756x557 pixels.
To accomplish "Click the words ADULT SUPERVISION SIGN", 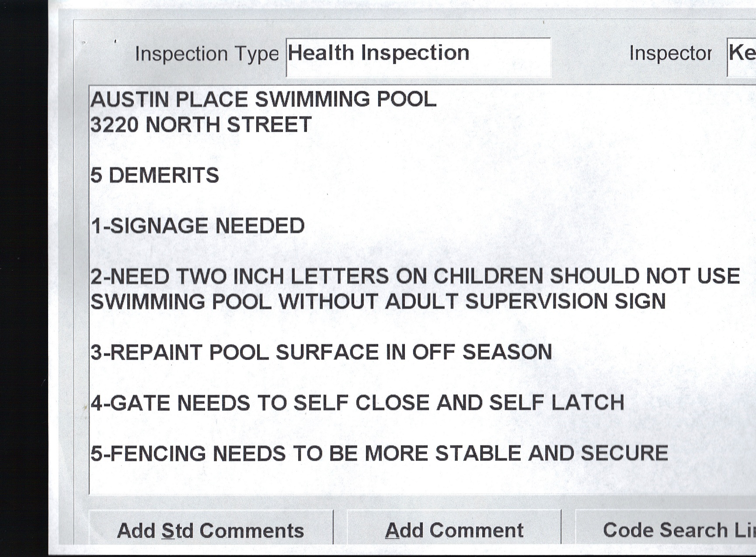I will (x=526, y=302).
